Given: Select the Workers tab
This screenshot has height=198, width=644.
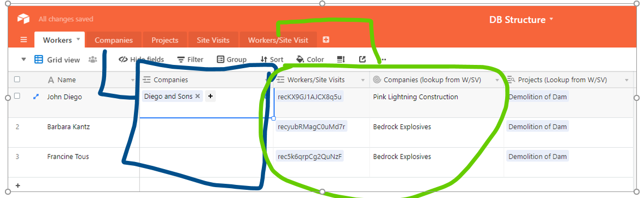Looking at the screenshot, I should 60,40.
